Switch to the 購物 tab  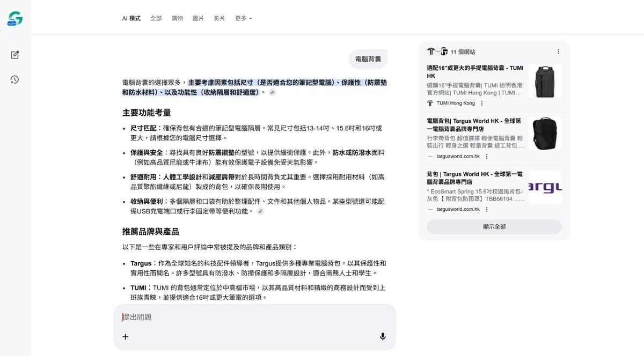177,18
